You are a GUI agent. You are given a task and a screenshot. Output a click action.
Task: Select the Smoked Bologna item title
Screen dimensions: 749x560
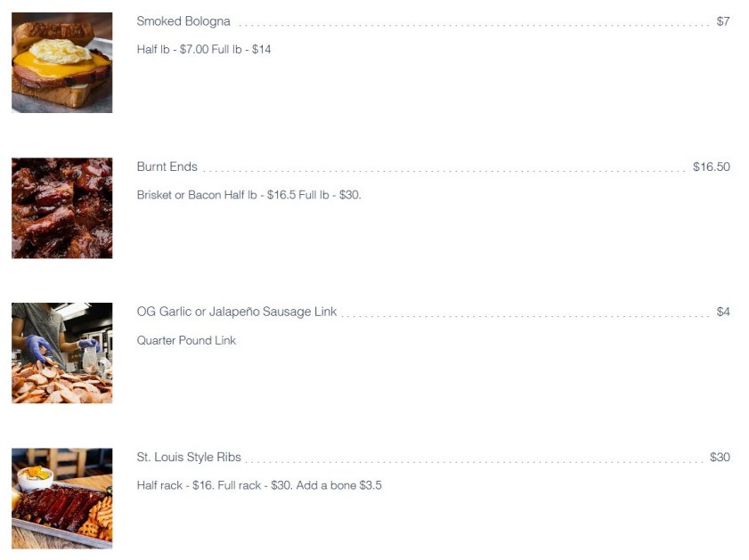(x=183, y=21)
